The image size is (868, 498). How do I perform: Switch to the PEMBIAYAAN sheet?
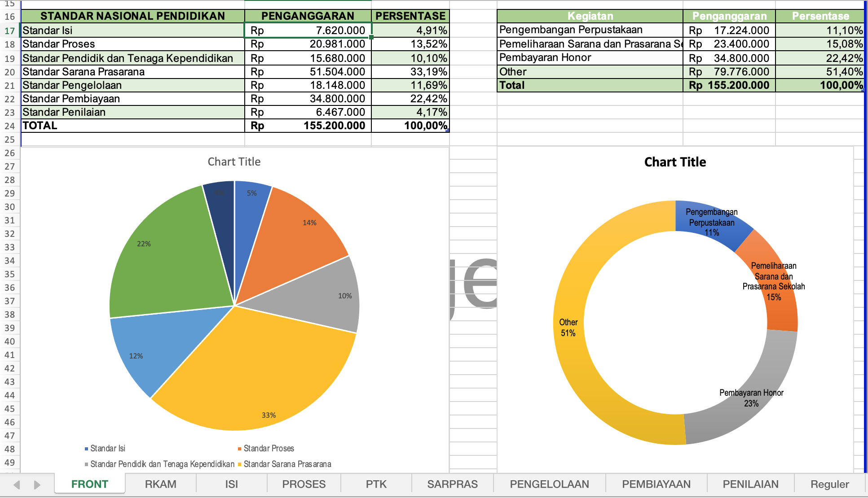pyautogui.click(x=656, y=484)
